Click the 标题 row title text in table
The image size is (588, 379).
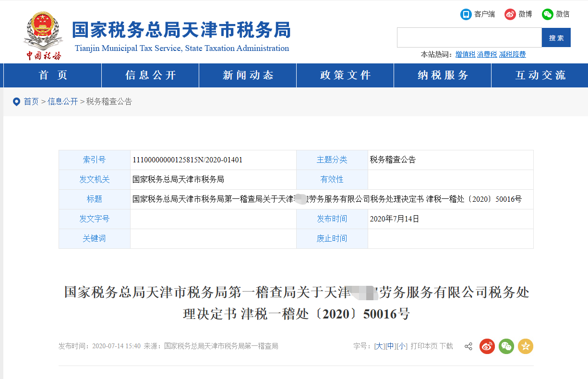coord(327,199)
